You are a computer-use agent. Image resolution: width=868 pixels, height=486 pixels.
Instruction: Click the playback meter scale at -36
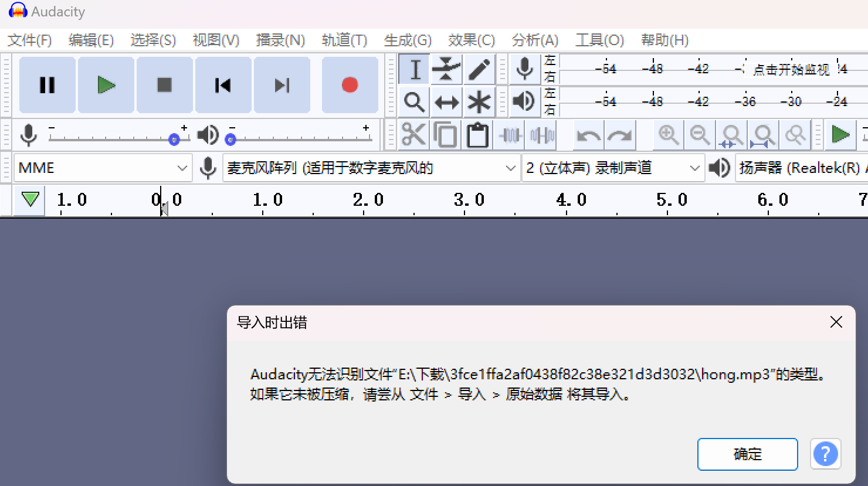745,102
